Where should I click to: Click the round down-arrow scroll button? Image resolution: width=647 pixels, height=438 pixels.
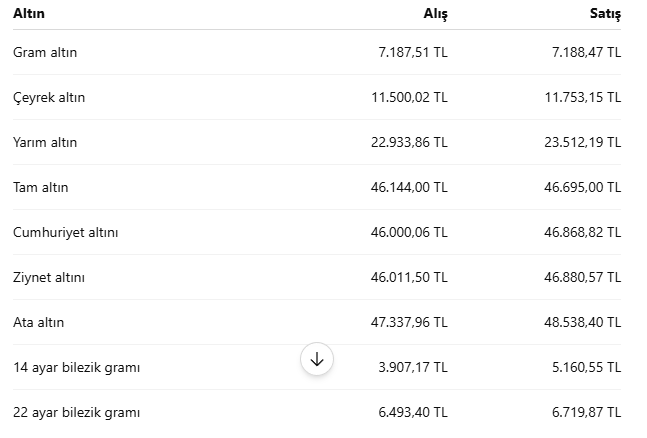click(x=316, y=359)
